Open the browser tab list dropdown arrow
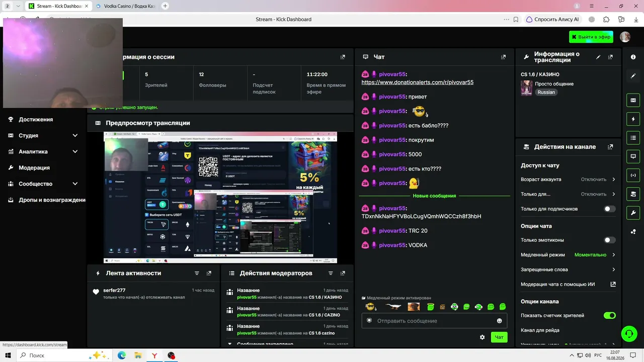Viewport: 644px width, 362px height. (18, 6)
